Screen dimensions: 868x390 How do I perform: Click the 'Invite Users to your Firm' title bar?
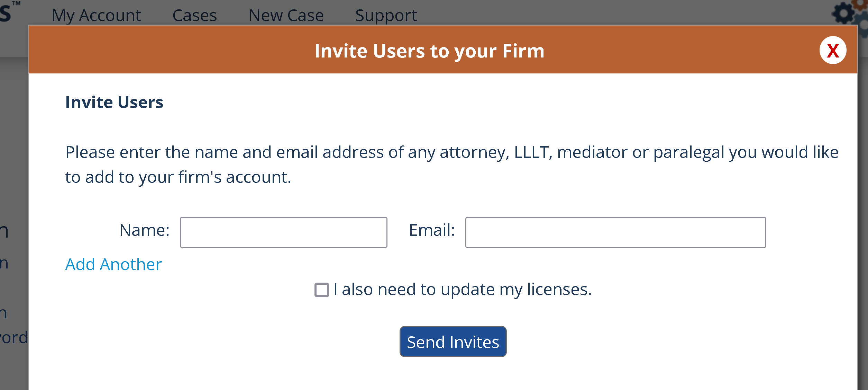pos(429,51)
